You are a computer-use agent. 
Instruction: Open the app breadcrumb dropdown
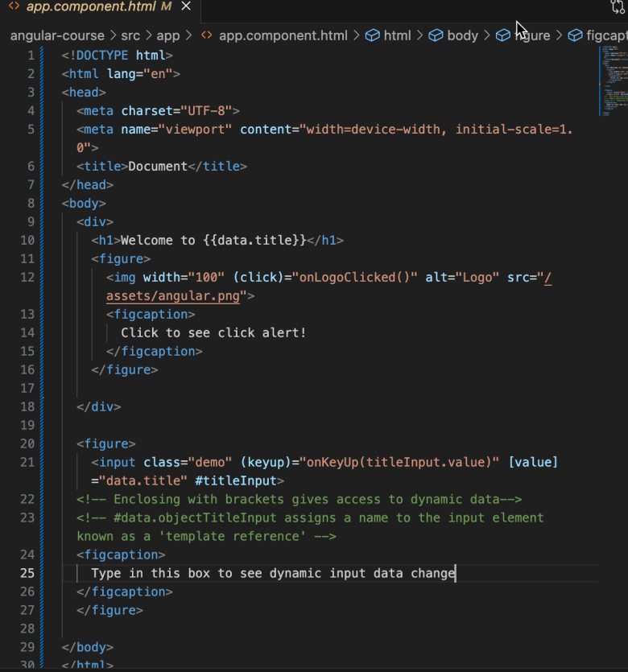168,35
